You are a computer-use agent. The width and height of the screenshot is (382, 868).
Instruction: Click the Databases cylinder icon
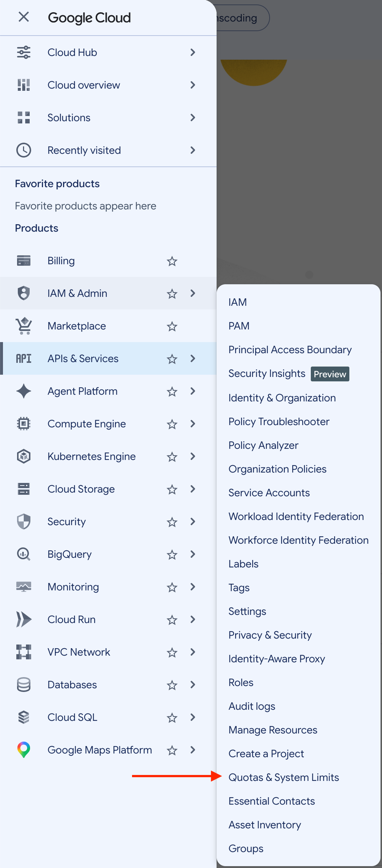tap(24, 685)
